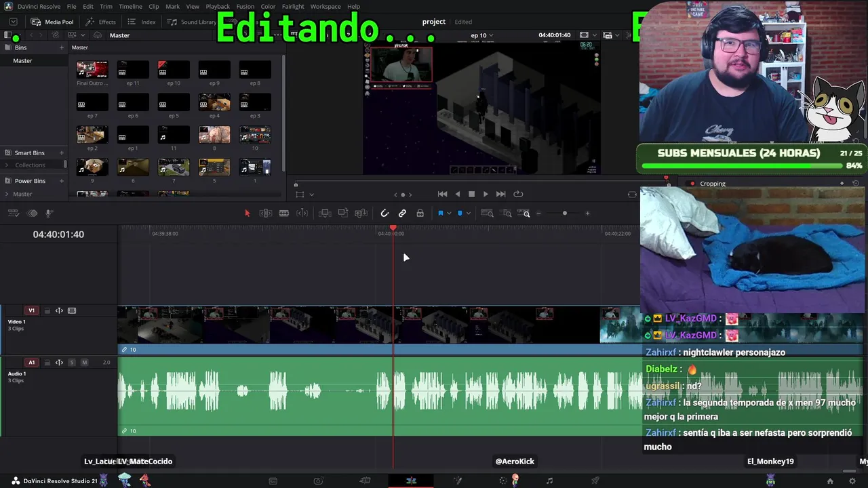The image size is (868, 488).
Task: Solo the Audio 1 track
Action: [72, 363]
